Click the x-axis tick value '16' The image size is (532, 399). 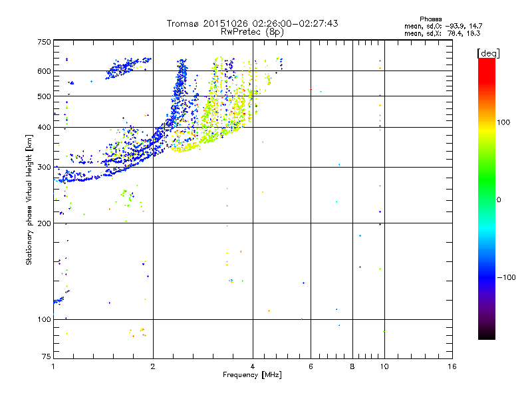pos(452,366)
